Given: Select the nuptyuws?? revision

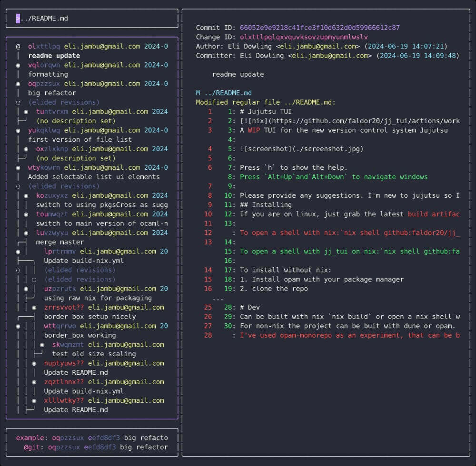Looking at the screenshot, I should coord(104,363).
